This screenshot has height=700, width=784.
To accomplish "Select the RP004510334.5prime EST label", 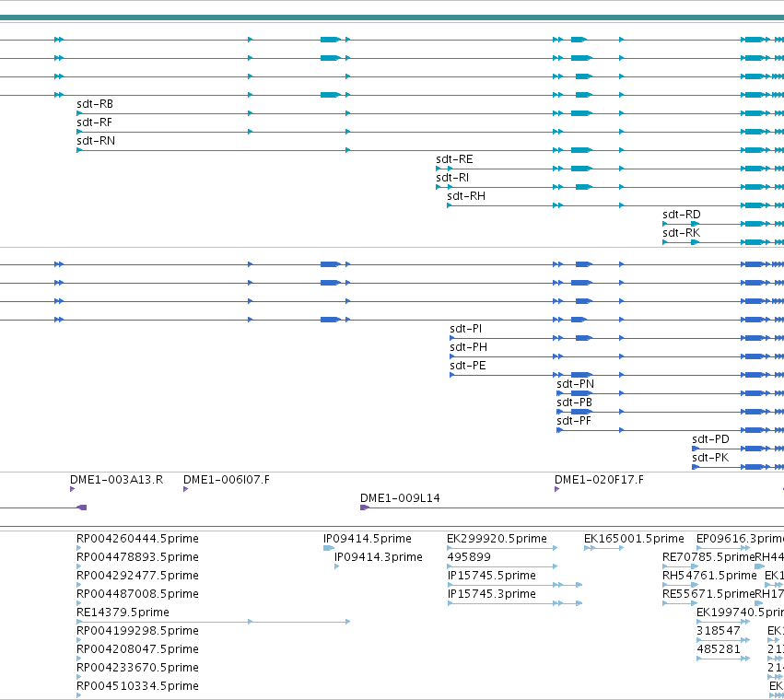I will click(x=137, y=686).
